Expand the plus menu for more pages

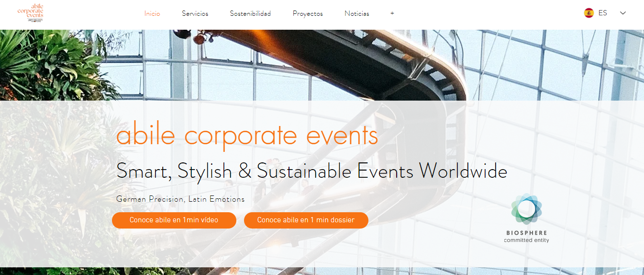click(392, 13)
